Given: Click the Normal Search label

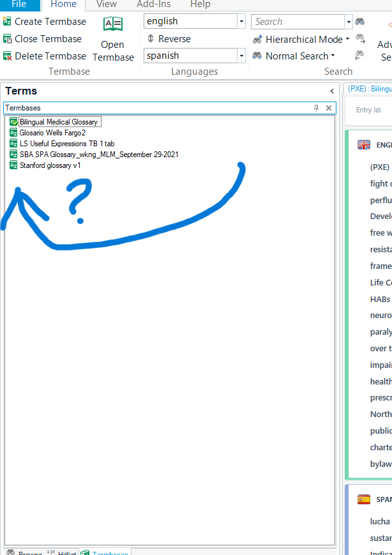Looking at the screenshot, I should (297, 56).
